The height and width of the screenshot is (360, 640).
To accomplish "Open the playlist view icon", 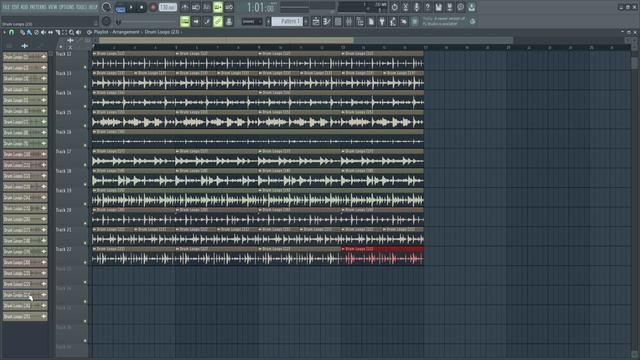I will point(316,21).
